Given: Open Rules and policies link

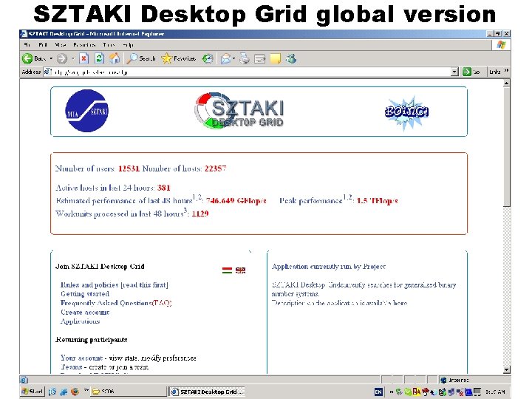Looking at the screenshot, I should click(115, 284).
